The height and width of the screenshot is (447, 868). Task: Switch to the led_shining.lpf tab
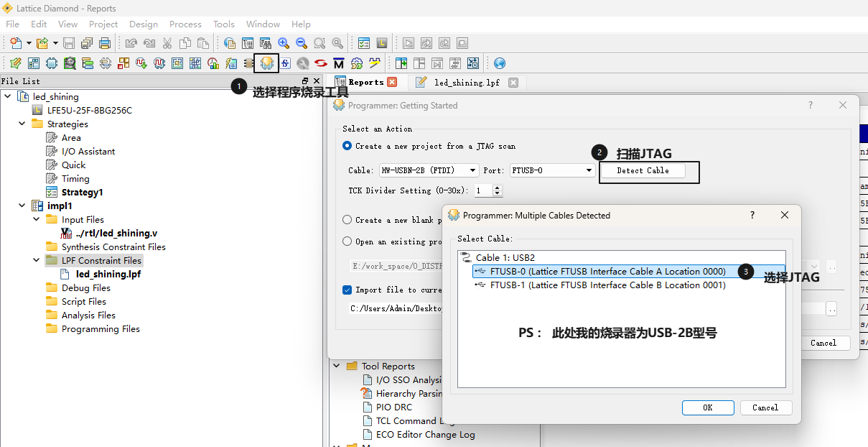click(467, 82)
